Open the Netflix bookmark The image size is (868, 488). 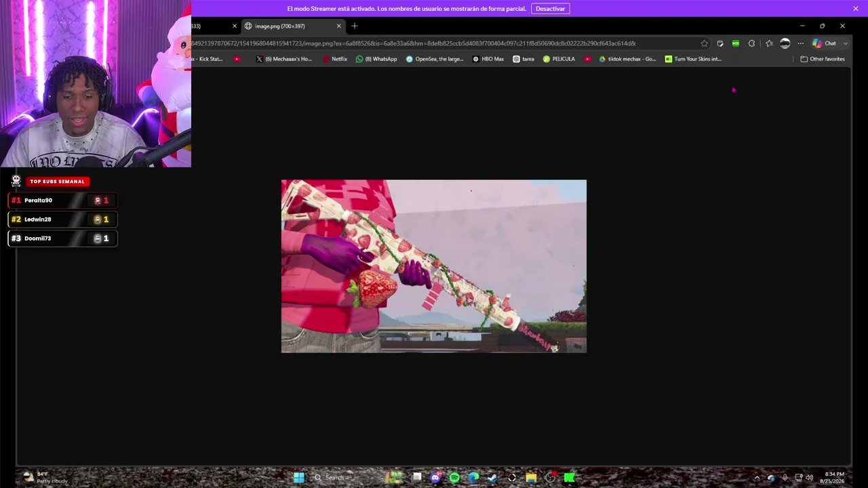(x=335, y=59)
